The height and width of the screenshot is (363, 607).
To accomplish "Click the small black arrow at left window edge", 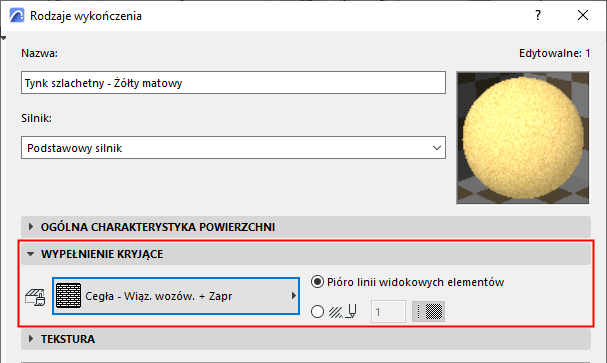I will (3, 38).
